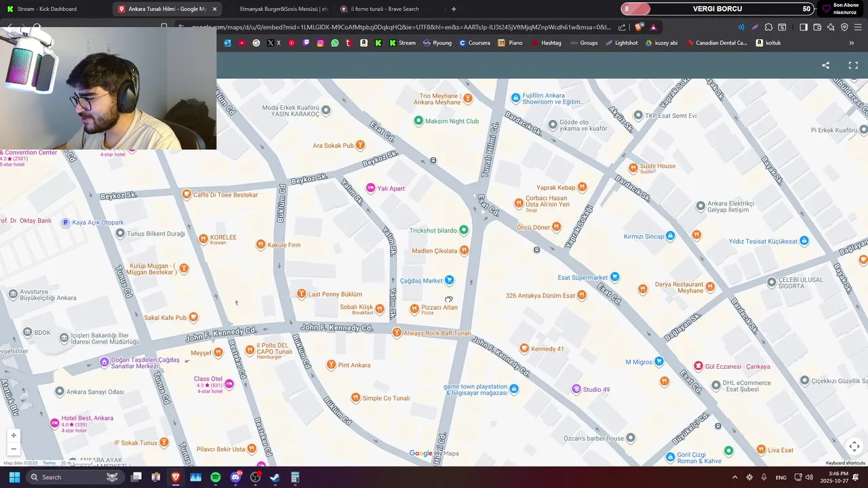Click Studio 49 purple marker

pyautogui.click(x=576, y=389)
